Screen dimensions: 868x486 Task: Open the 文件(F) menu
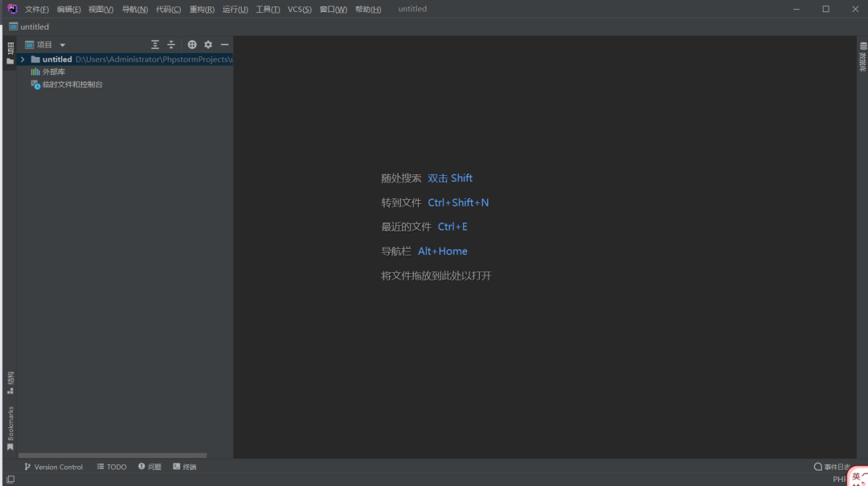(36, 10)
